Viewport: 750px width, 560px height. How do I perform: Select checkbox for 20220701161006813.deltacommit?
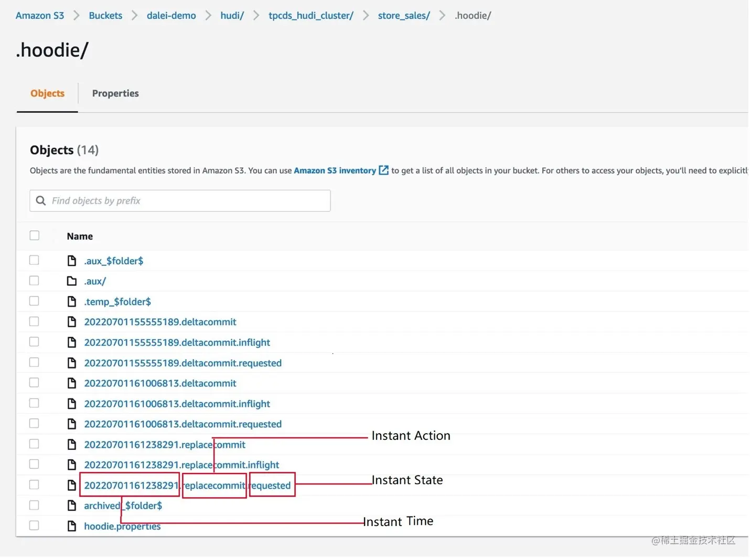(x=35, y=383)
